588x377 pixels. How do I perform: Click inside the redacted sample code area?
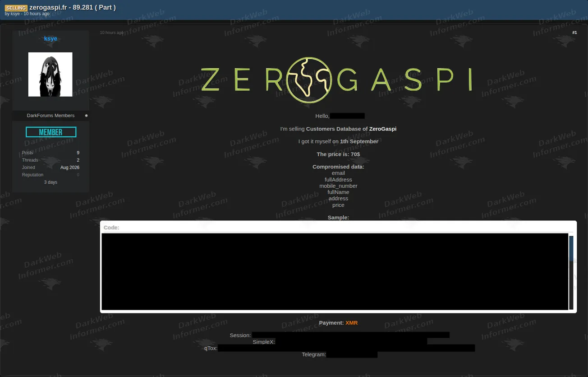pyautogui.click(x=335, y=271)
